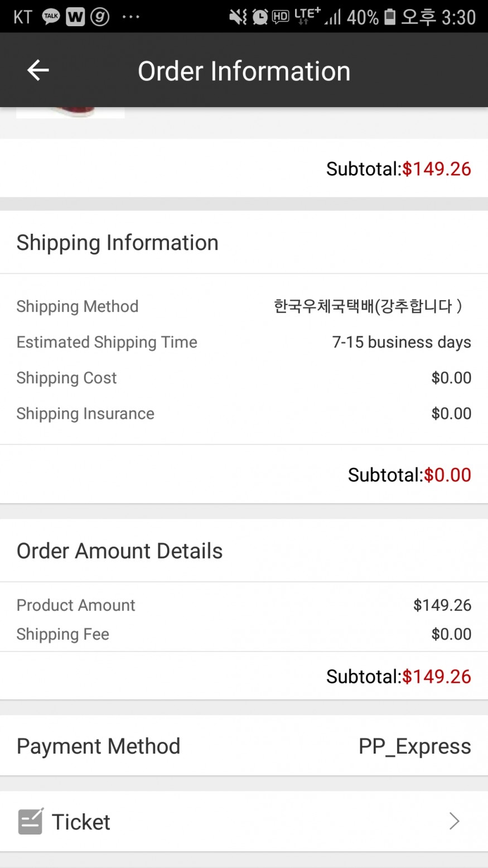Tap the product thumbnail image
Screen dimensions: 488x868
tap(70, 112)
